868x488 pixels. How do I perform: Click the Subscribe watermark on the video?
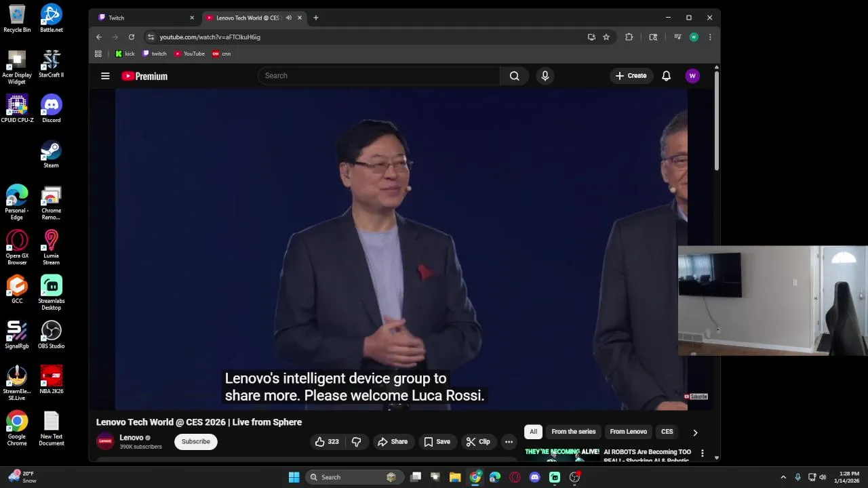tap(696, 396)
